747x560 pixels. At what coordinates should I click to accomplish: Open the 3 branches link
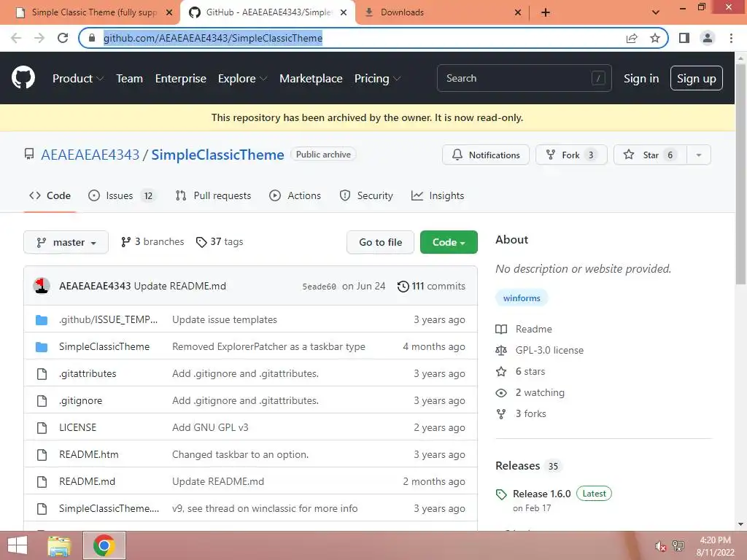(x=152, y=242)
